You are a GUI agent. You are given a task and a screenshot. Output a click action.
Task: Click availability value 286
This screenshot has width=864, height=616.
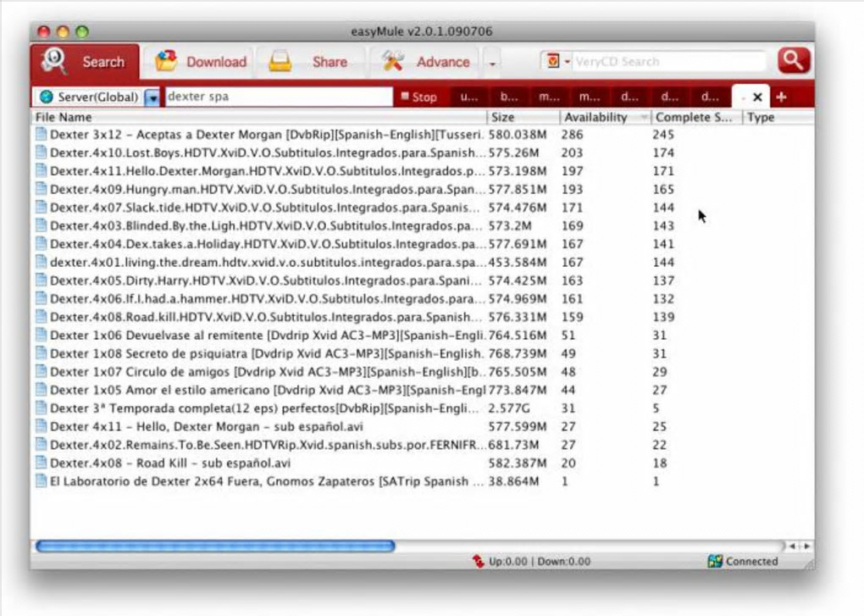[x=572, y=135]
